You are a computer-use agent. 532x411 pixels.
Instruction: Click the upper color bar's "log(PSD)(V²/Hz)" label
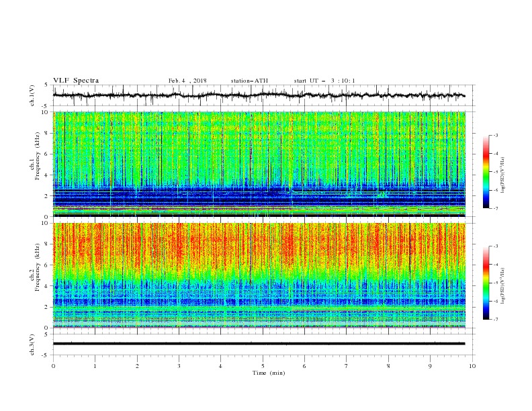point(502,175)
